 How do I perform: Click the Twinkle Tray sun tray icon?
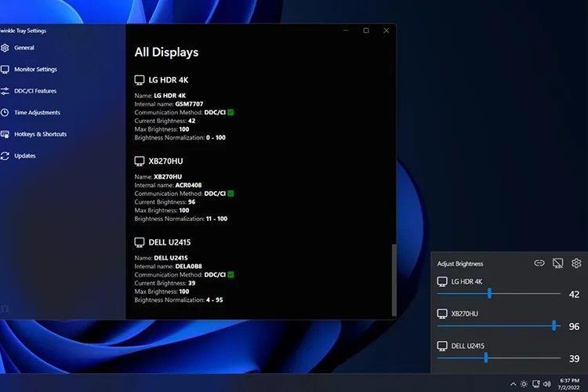524,384
